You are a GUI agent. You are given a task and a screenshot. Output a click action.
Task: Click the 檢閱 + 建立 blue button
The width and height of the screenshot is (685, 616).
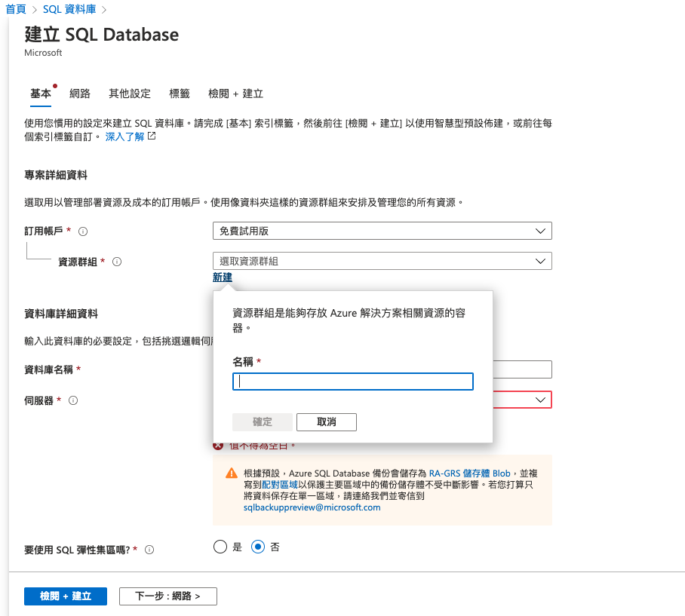coord(66,596)
